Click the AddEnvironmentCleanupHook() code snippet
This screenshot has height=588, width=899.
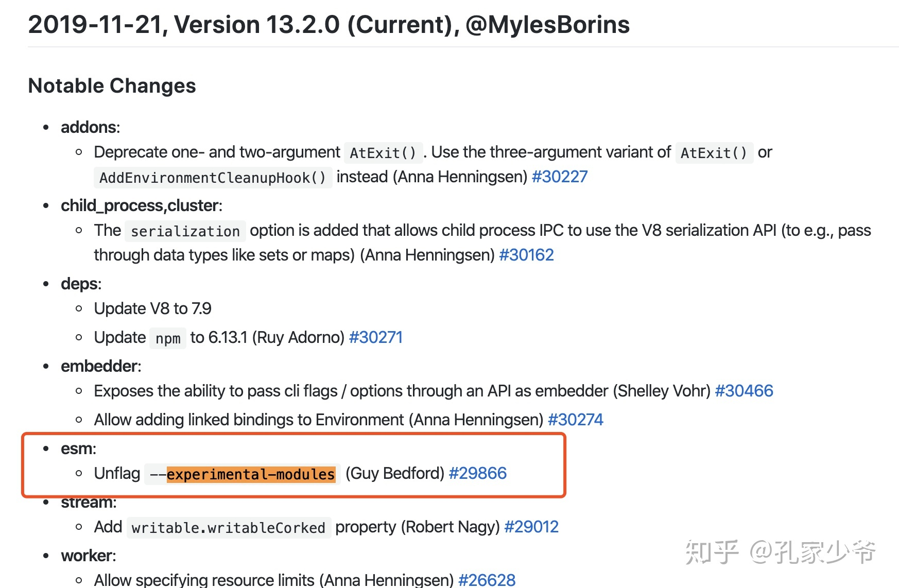coord(213,178)
